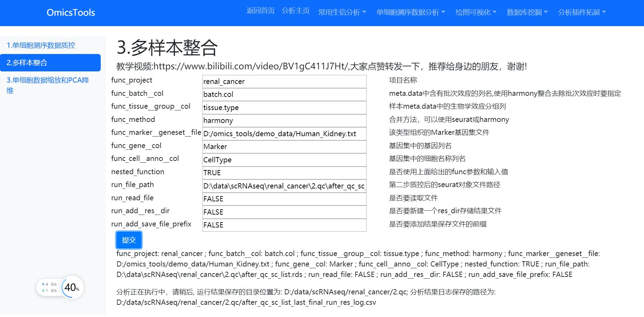Click the OmicsTools brand logo
The height and width of the screenshot is (317, 644).
click(x=71, y=13)
